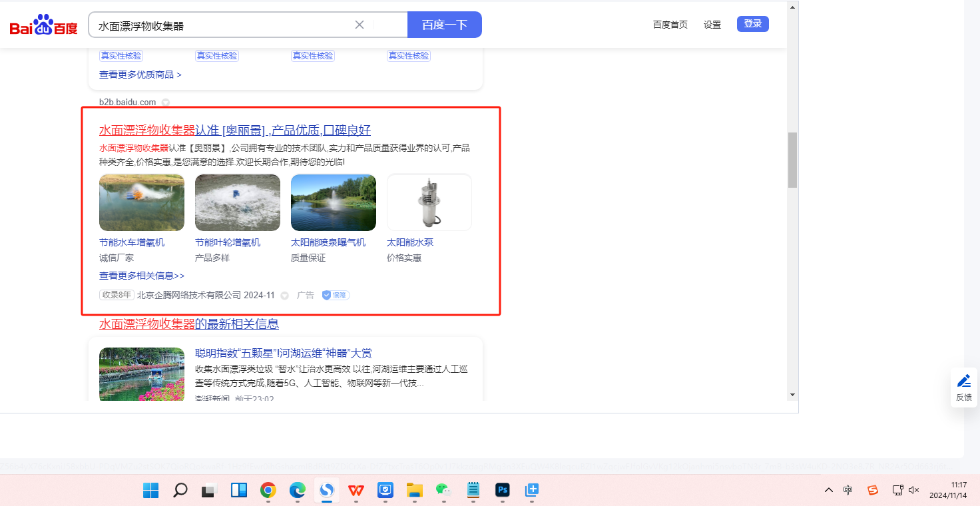The height and width of the screenshot is (506, 980).
Task: Open WPS Office from the taskbar
Action: click(356, 491)
